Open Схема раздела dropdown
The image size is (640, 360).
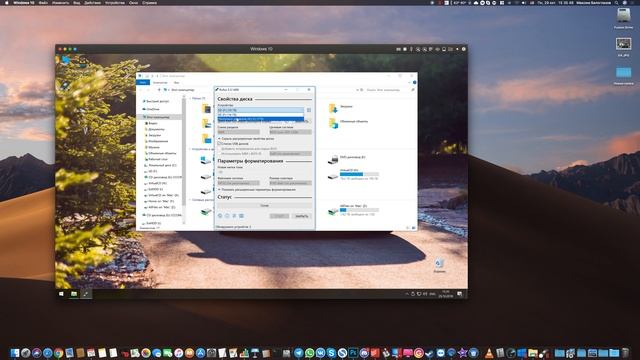[238, 132]
